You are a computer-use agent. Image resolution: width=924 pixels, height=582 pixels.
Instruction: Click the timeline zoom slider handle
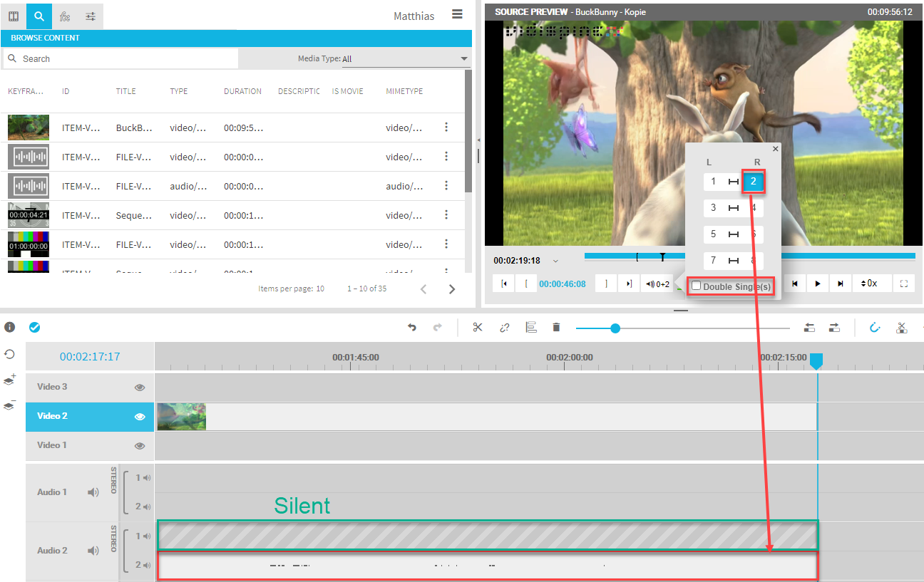pos(615,328)
